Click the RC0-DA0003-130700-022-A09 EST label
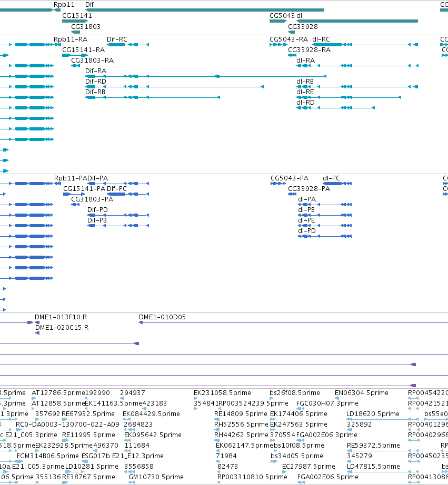Image resolution: width=448 pixels, height=485 pixels. (x=67, y=425)
